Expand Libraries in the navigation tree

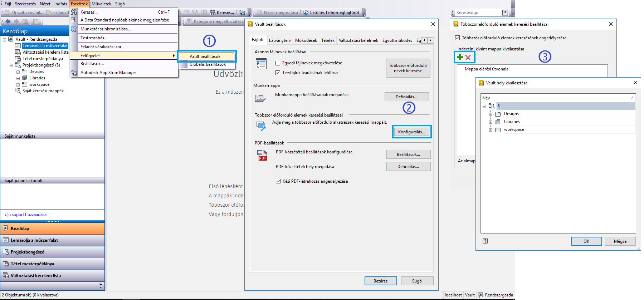(x=18, y=78)
